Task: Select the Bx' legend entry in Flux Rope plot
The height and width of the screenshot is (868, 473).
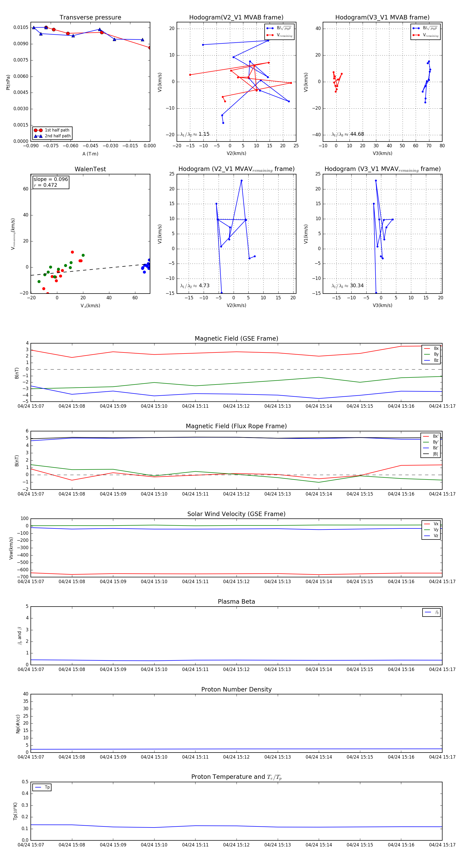Action: point(431,436)
